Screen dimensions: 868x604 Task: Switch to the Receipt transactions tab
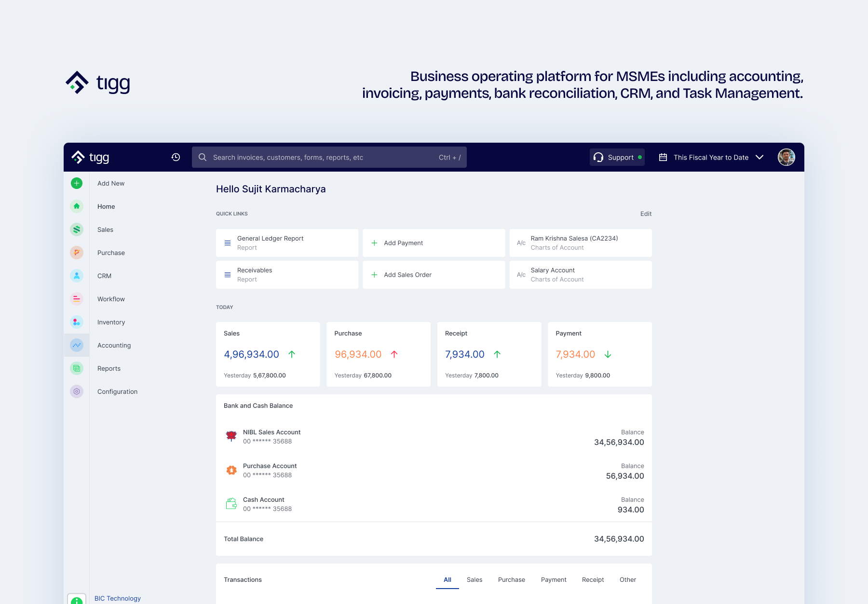click(593, 579)
